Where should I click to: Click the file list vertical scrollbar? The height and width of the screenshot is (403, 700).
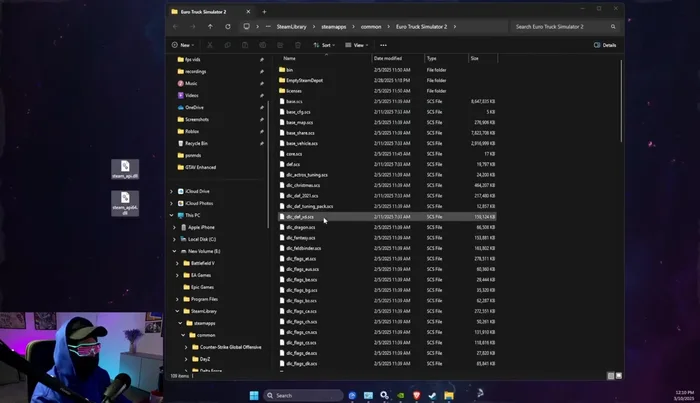pyautogui.click(x=621, y=101)
